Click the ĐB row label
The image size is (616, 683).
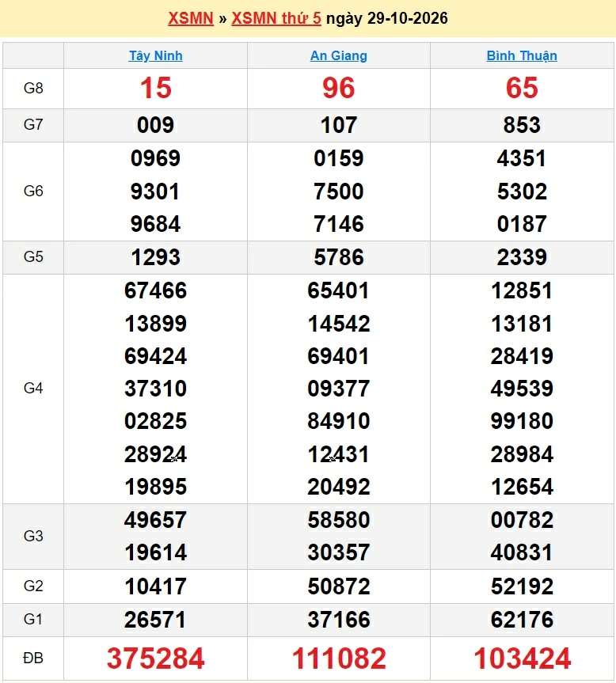[x=33, y=658]
